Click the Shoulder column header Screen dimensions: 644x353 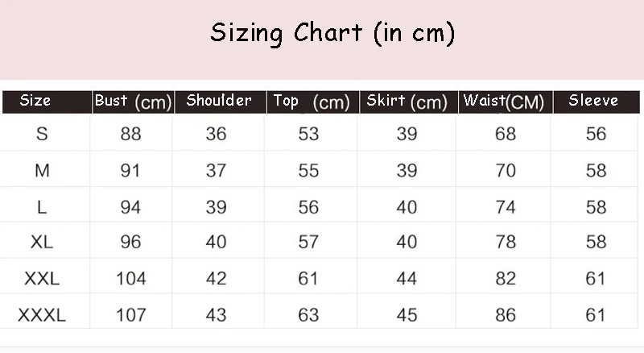pyautogui.click(x=219, y=101)
